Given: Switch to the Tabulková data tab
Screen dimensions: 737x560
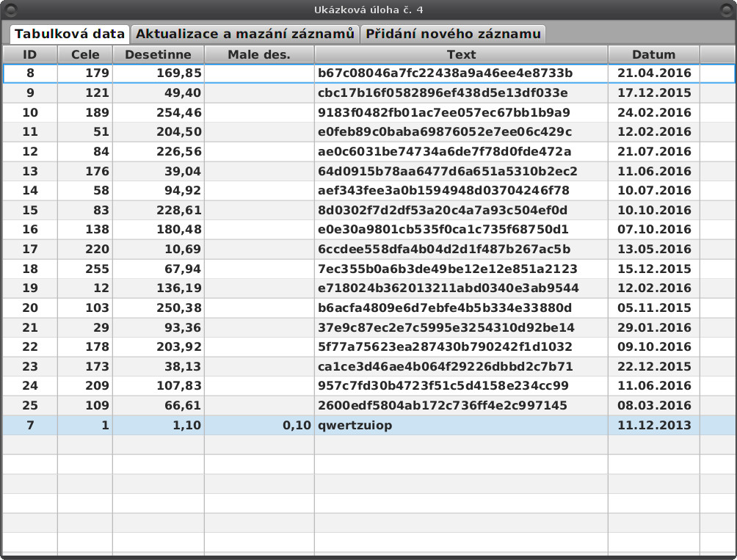Looking at the screenshot, I should click(70, 34).
